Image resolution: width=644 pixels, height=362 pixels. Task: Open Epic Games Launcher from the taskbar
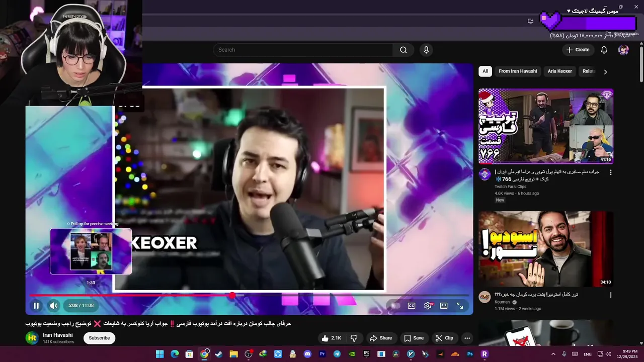click(x=366, y=354)
